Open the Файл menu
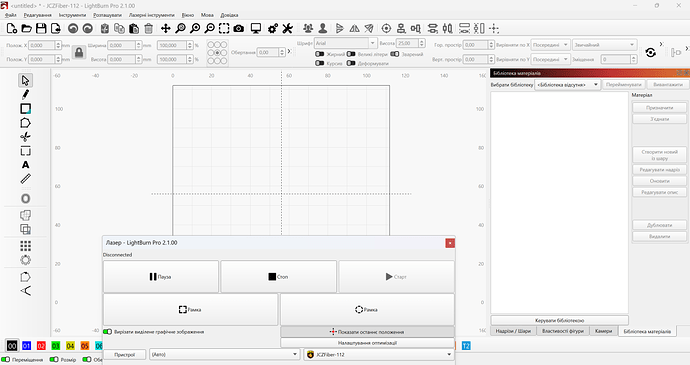This screenshot has height=365, width=690. pos(11,15)
